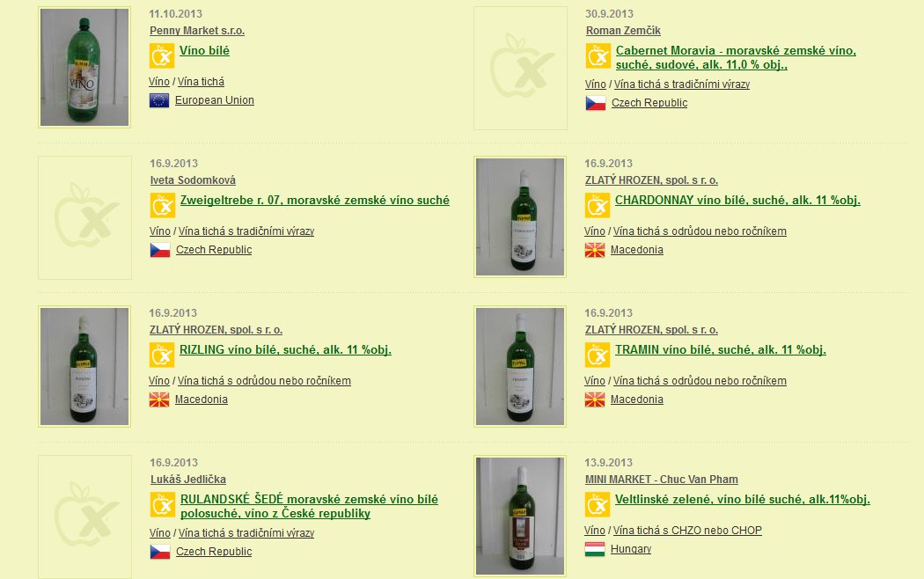Open Cabernet Moravia wine product link
The image size is (924, 579).
(x=736, y=58)
